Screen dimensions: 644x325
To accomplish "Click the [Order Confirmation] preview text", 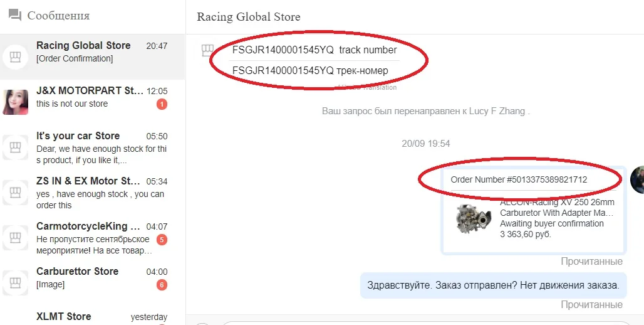I will click(x=75, y=58).
